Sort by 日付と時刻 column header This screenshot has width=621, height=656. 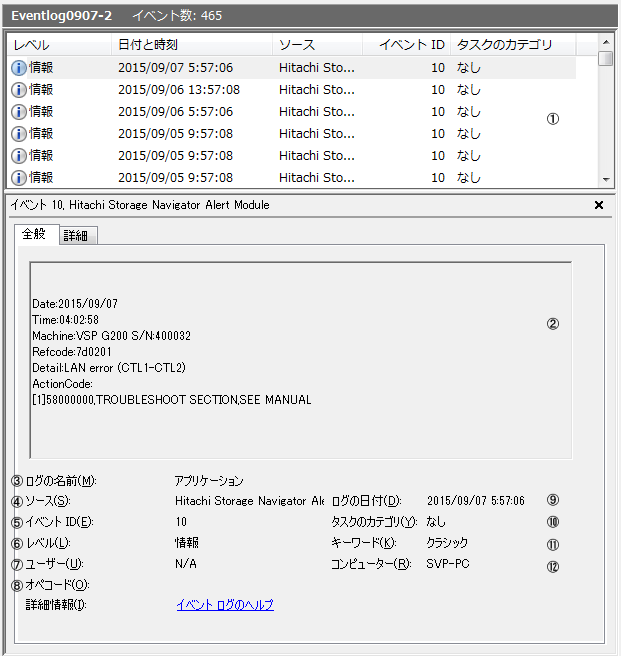192,45
